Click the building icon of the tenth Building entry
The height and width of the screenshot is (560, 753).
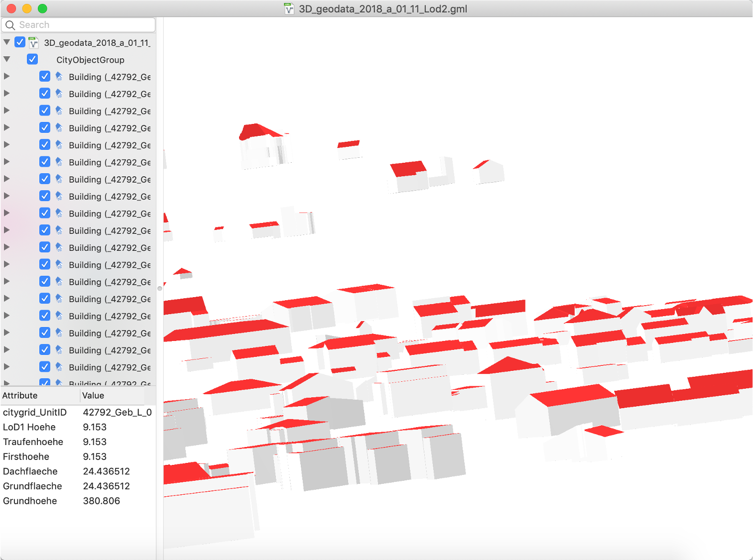58,230
